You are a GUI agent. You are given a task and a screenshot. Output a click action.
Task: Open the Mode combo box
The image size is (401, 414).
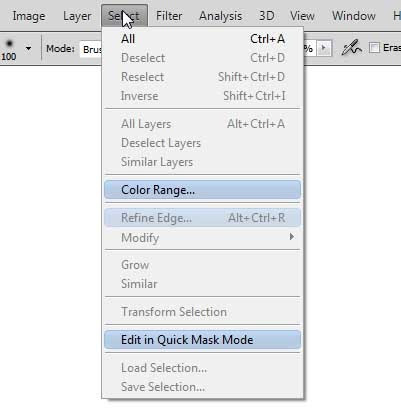(x=91, y=49)
